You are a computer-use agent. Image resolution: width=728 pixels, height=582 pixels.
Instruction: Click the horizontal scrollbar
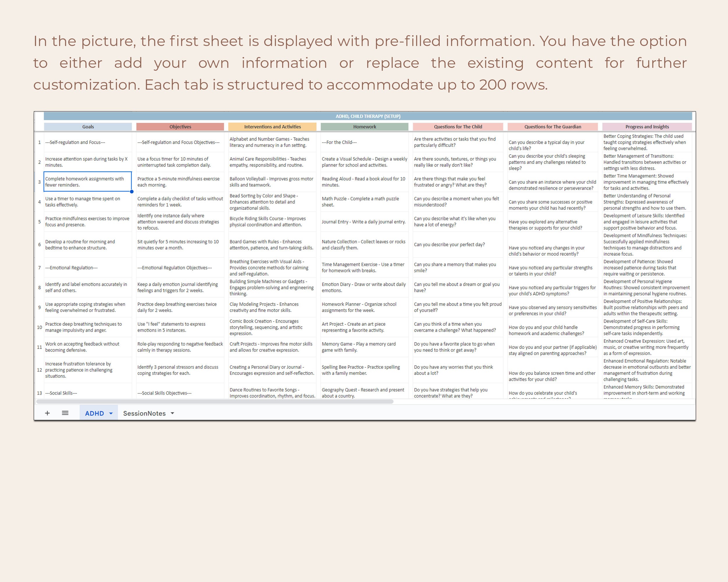216,402
